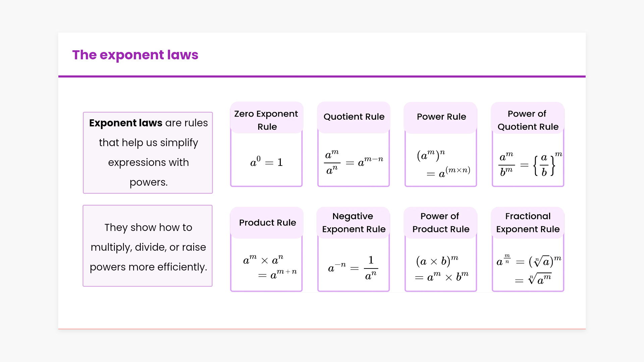Click the purple divider line under the title

tap(322, 76)
